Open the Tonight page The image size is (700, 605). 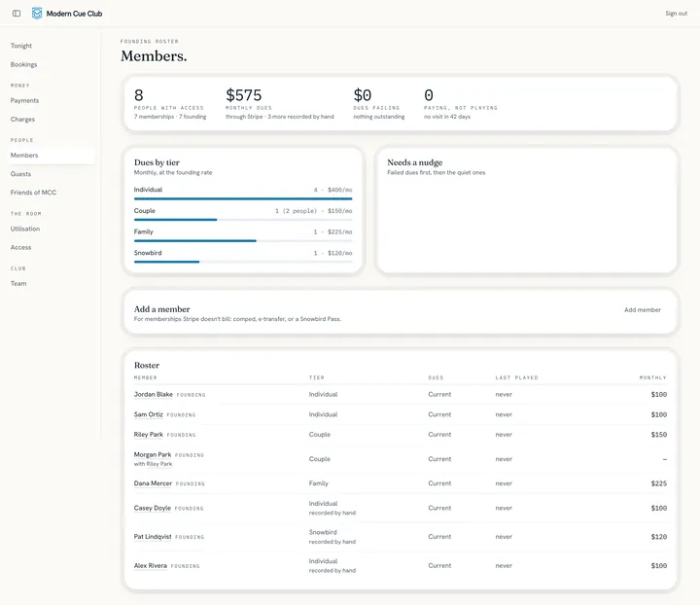coord(21,46)
